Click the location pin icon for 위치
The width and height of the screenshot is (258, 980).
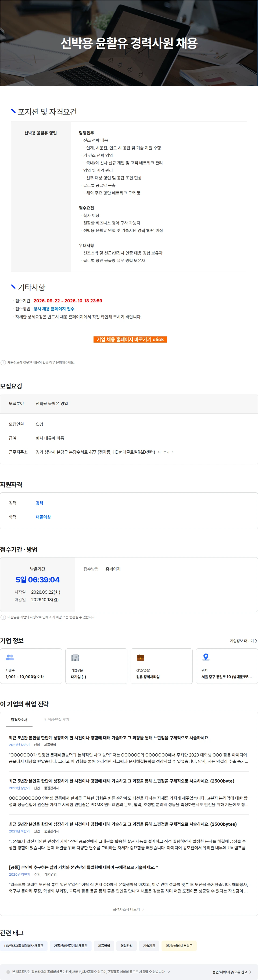coord(206,657)
